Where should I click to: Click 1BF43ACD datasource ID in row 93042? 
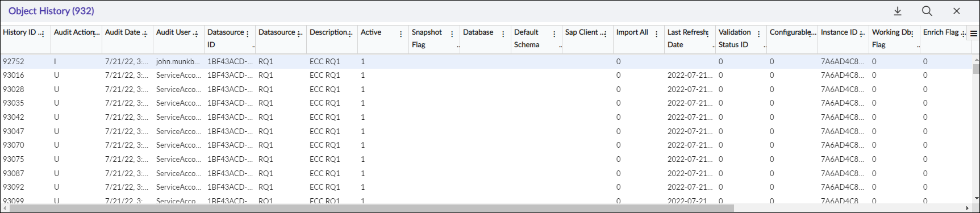[x=230, y=117]
